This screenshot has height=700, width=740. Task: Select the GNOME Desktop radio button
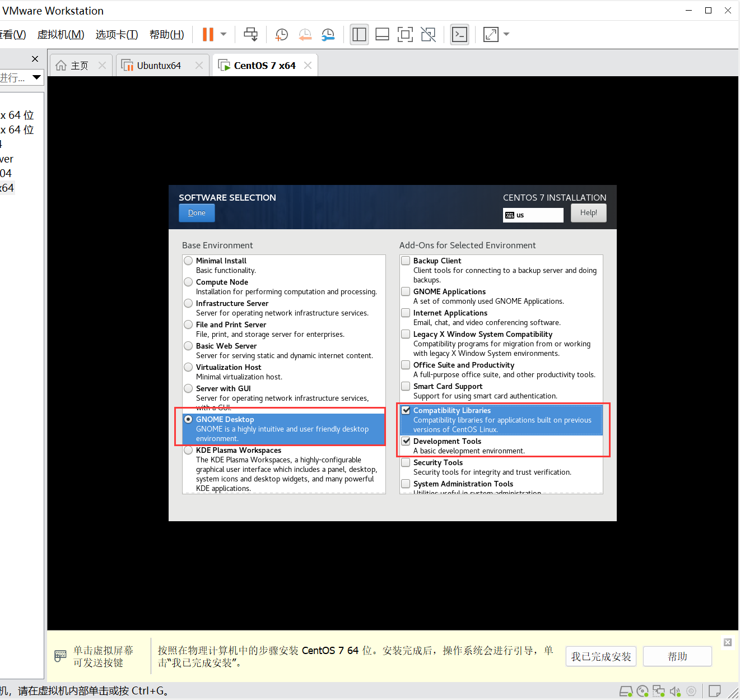tap(188, 419)
